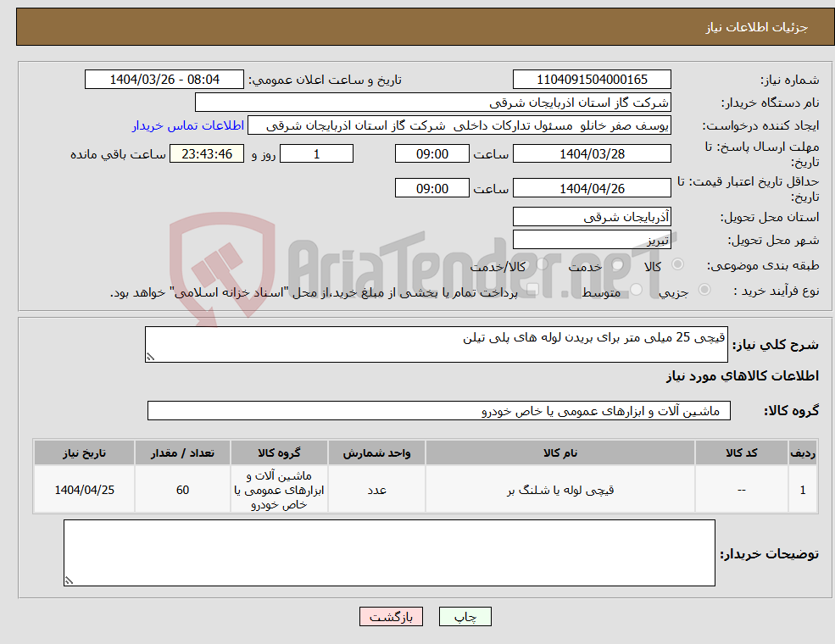The image size is (835, 644).
Task: Select the جزیی purchase type radio
Action: click(x=704, y=290)
